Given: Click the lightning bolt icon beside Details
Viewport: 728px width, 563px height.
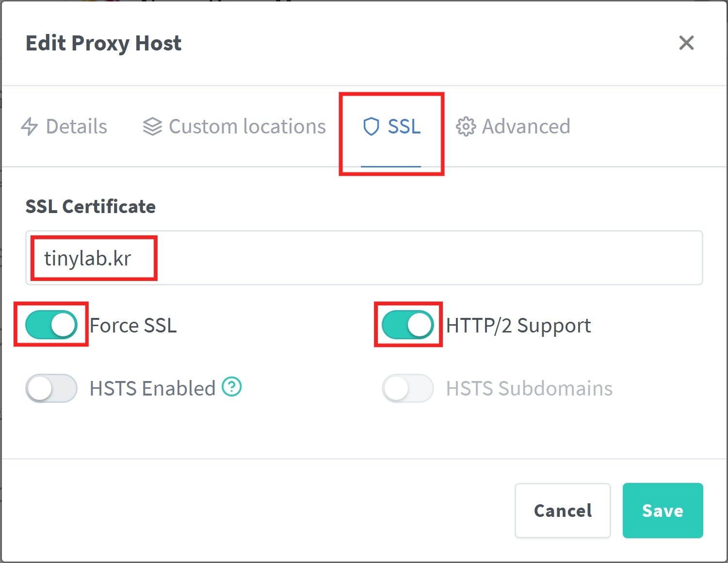Looking at the screenshot, I should click(30, 127).
